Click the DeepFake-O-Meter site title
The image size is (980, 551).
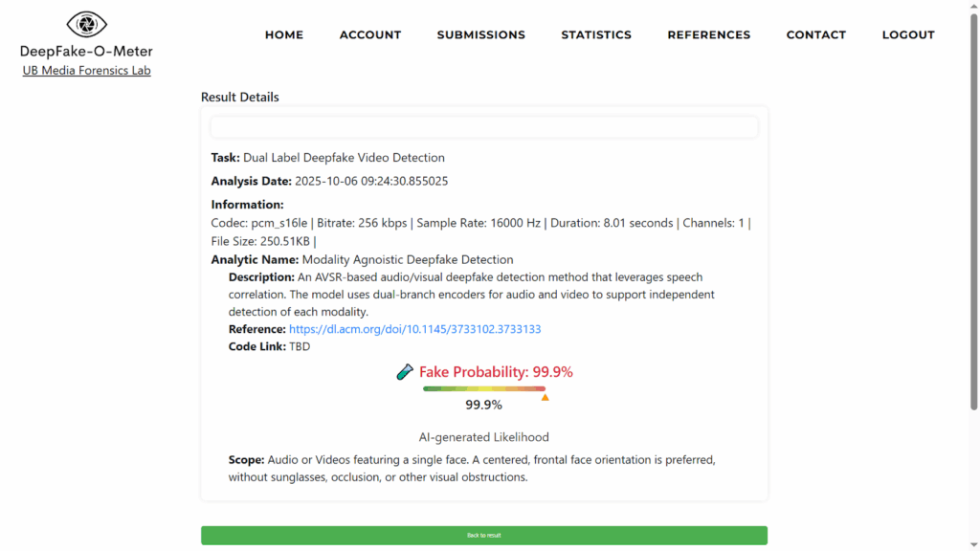coord(86,52)
